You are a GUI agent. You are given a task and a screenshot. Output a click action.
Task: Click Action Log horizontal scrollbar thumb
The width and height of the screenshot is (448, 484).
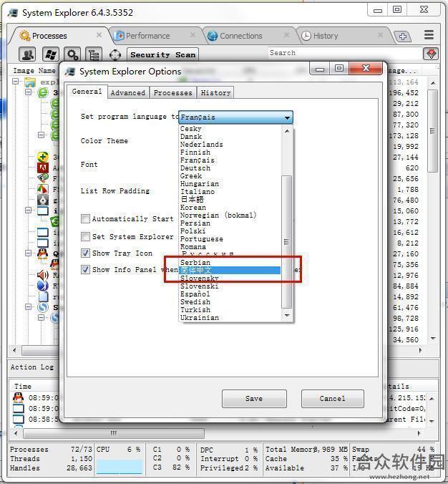(x=114, y=433)
